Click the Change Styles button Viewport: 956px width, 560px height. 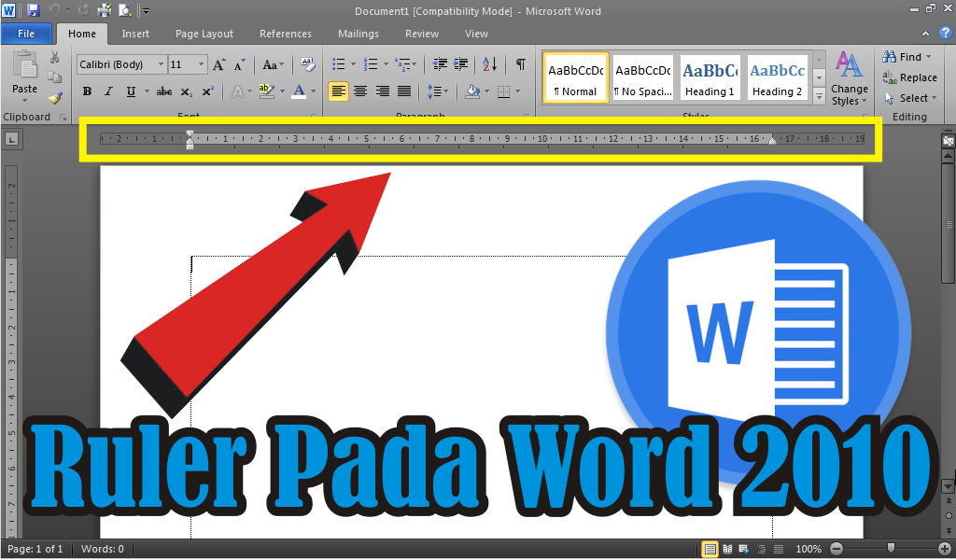849,78
